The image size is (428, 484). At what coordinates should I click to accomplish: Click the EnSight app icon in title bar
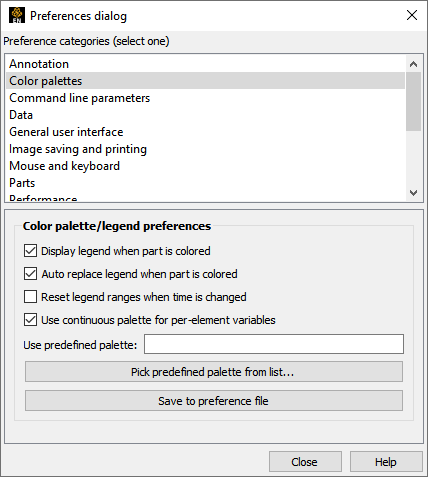point(17,15)
